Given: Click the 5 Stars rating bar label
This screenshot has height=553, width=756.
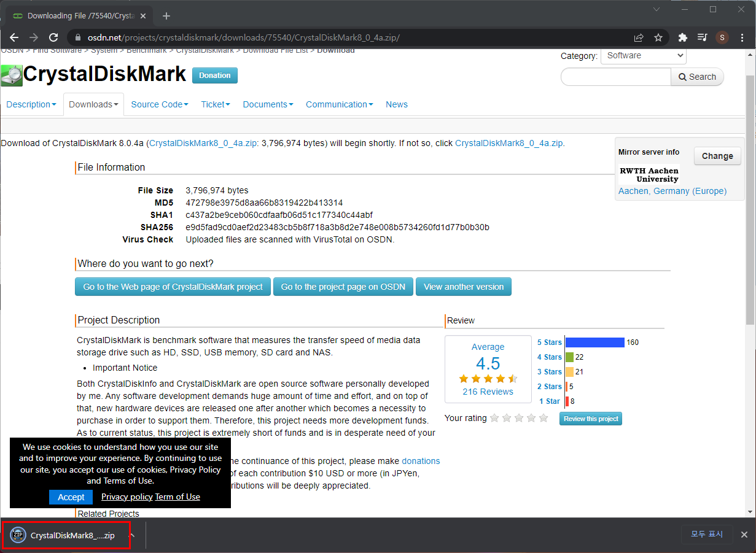Looking at the screenshot, I should pos(550,342).
